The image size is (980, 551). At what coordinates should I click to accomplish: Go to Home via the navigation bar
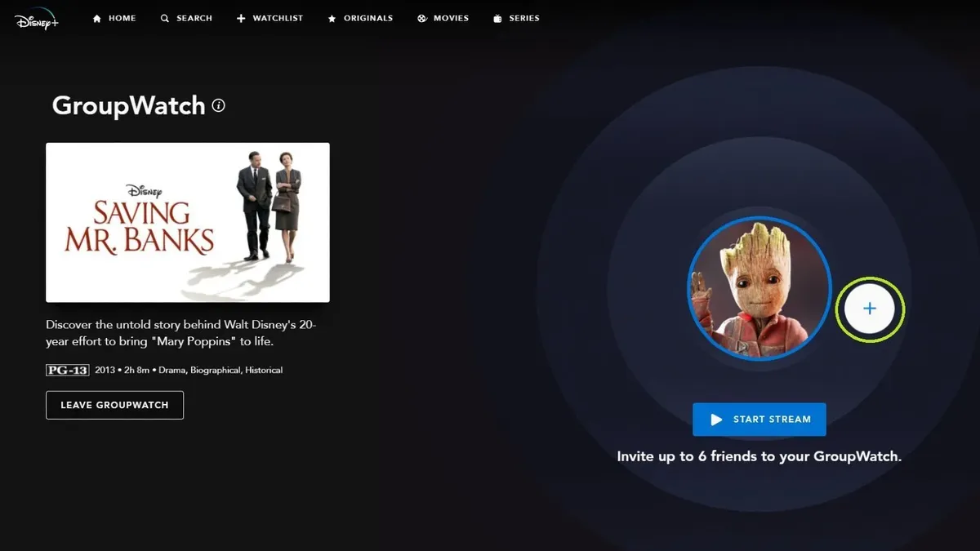point(114,18)
